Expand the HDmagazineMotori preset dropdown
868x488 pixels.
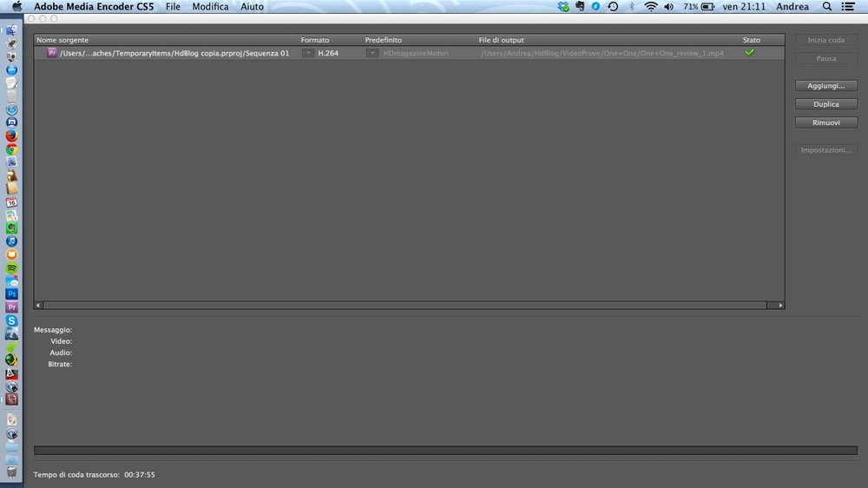pos(372,53)
